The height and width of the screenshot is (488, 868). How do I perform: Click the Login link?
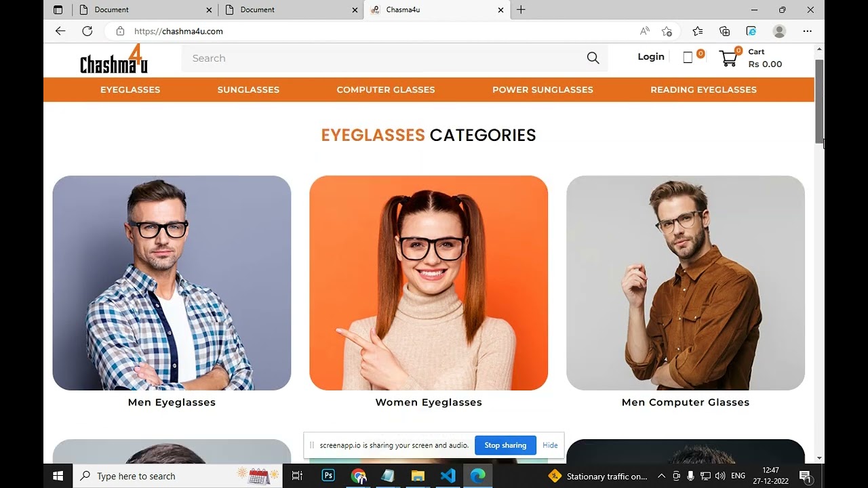[x=651, y=57]
